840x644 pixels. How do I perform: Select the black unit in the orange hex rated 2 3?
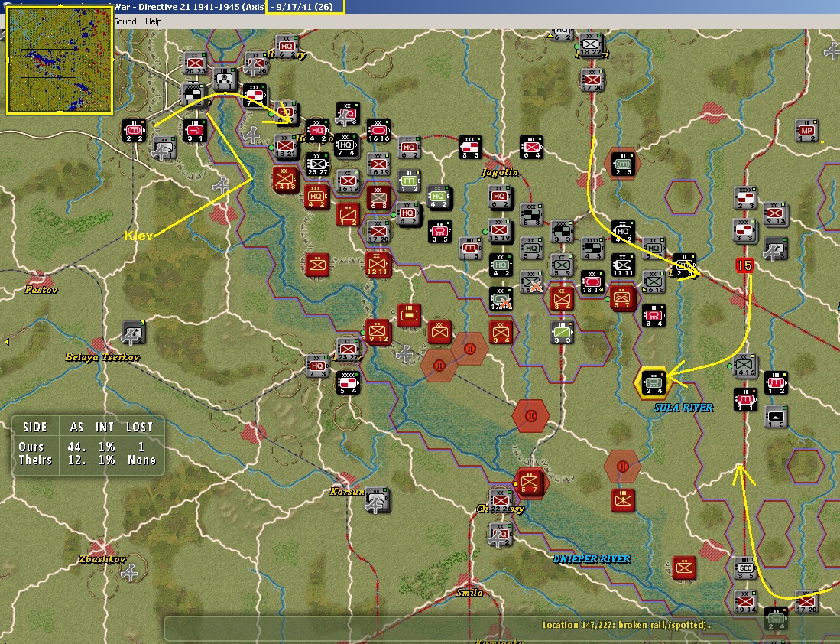click(623, 164)
